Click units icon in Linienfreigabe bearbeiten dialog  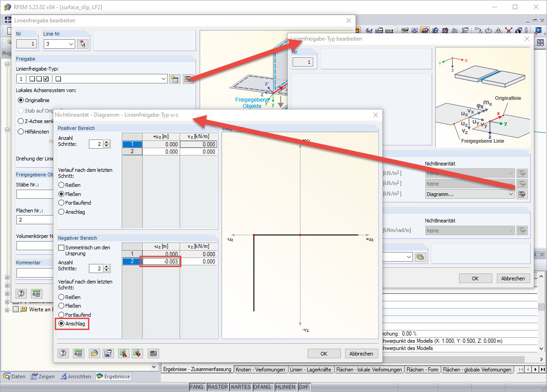click(36, 294)
